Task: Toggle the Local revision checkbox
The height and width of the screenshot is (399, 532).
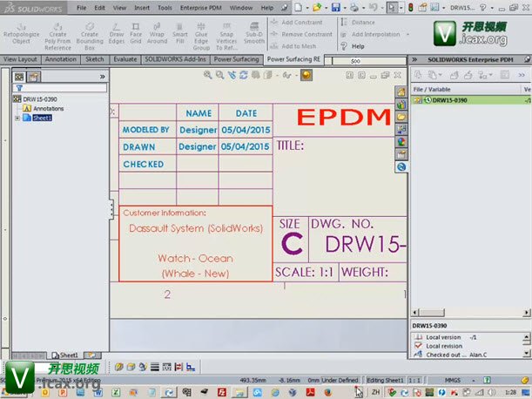Action: [x=420, y=346]
